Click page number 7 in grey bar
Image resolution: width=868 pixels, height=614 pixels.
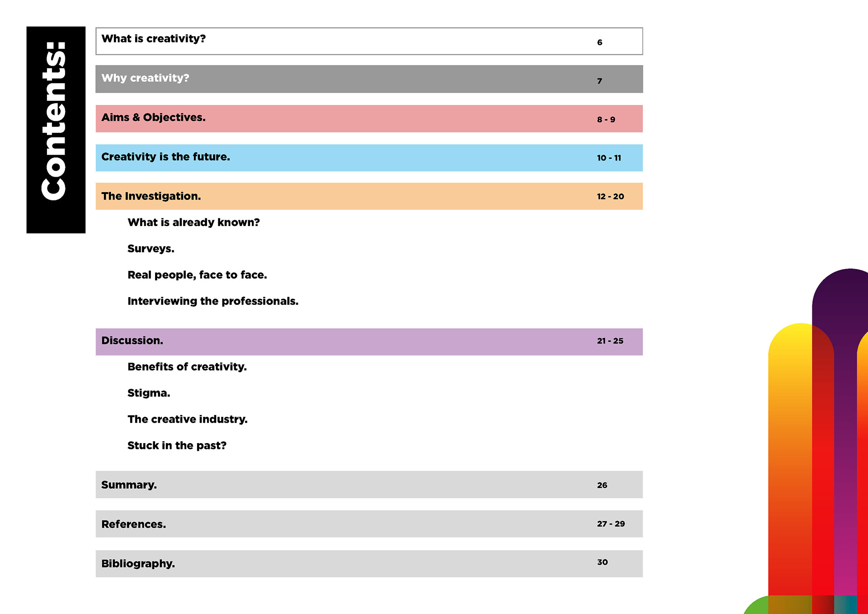pyautogui.click(x=599, y=81)
